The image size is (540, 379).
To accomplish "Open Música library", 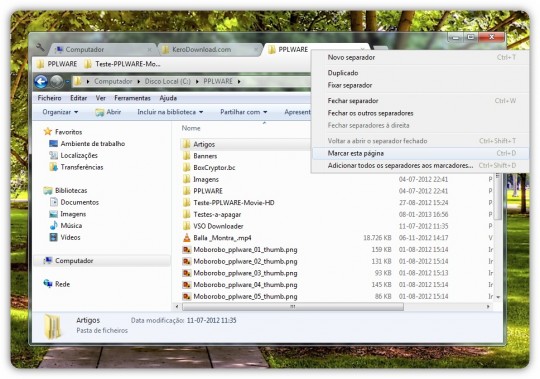I will click(66, 225).
